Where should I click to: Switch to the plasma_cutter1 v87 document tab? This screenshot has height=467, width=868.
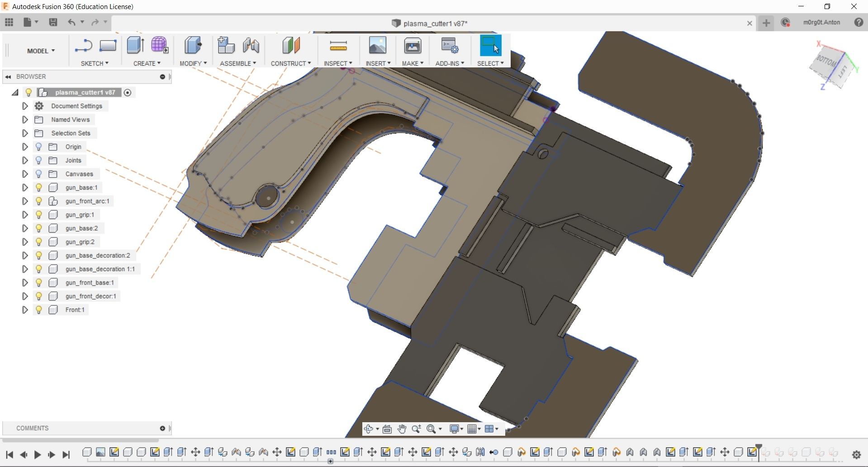coord(430,23)
